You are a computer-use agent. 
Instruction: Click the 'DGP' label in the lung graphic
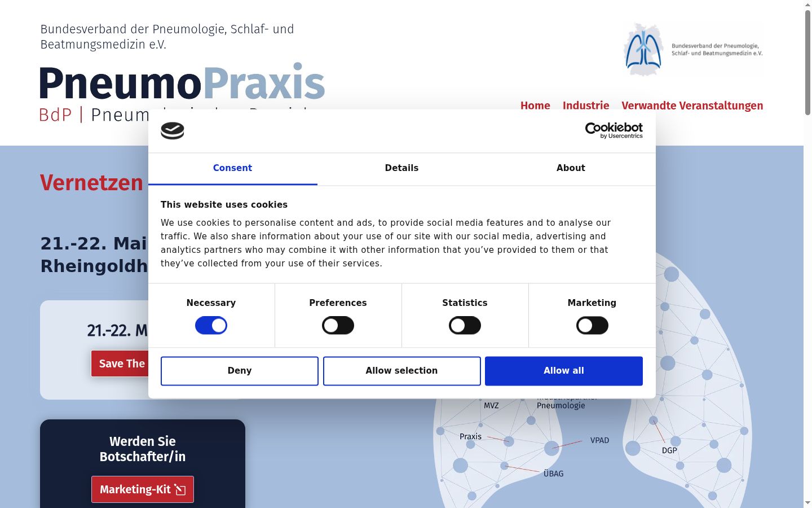[x=669, y=450]
